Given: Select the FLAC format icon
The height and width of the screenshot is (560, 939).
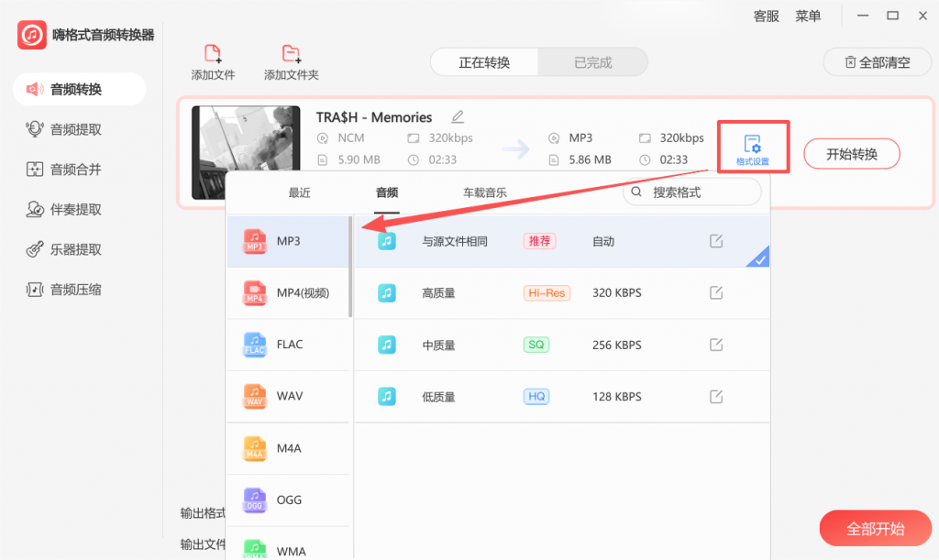Looking at the screenshot, I should click(254, 345).
